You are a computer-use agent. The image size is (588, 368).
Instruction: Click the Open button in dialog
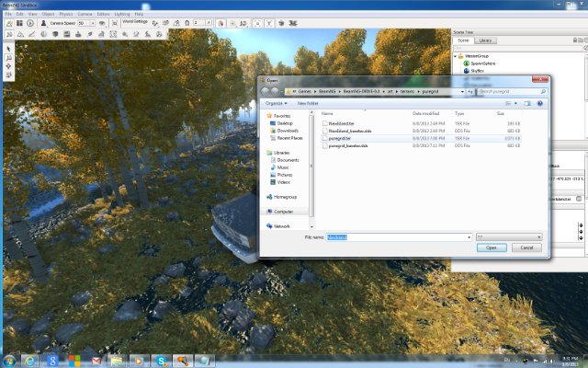492,247
